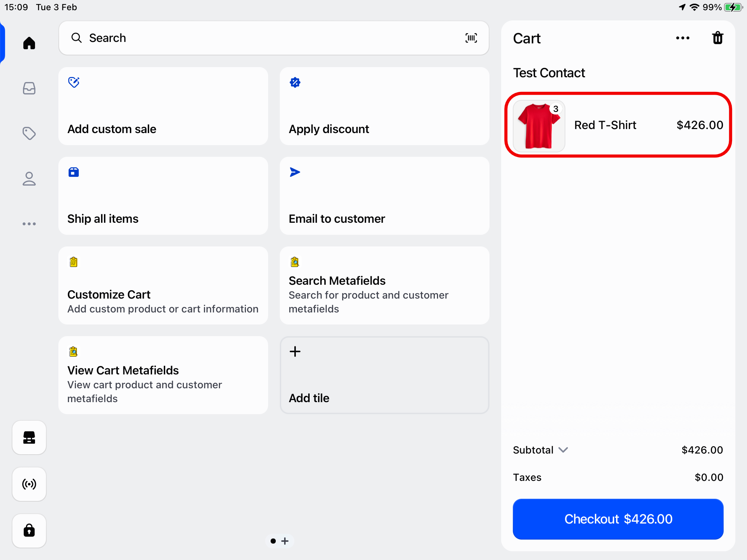The width and height of the screenshot is (747, 560).
Task: Add a new page with plus indicator
Action: pos(285,541)
